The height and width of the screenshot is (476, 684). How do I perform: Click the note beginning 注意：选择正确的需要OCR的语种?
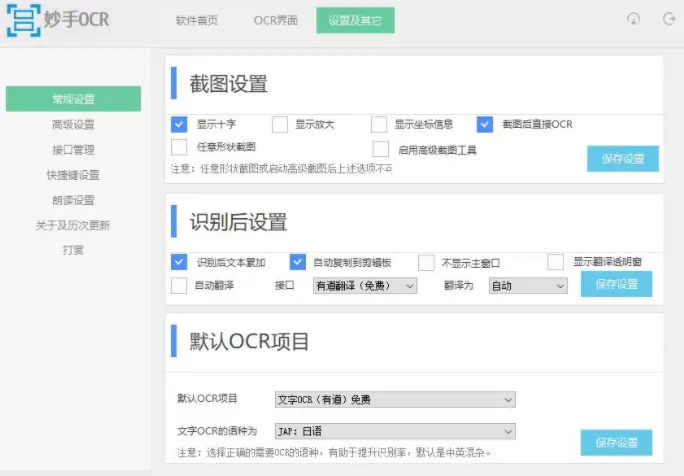[x=334, y=452]
